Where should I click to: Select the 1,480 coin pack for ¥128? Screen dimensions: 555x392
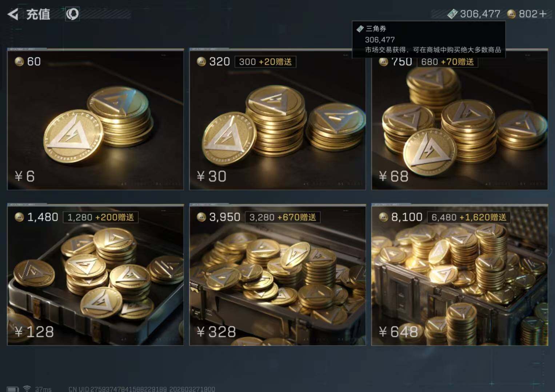click(x=95, y=275)
